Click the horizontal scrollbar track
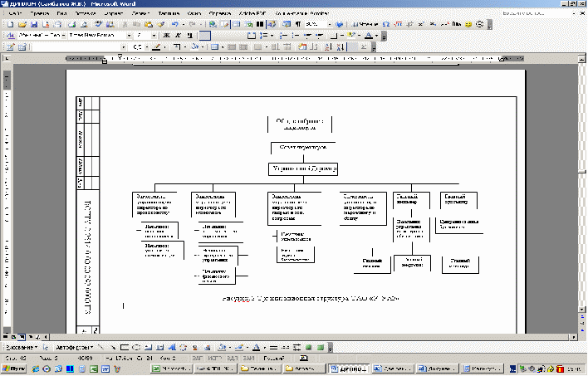The image size is (588, 376). coord(311,337)
